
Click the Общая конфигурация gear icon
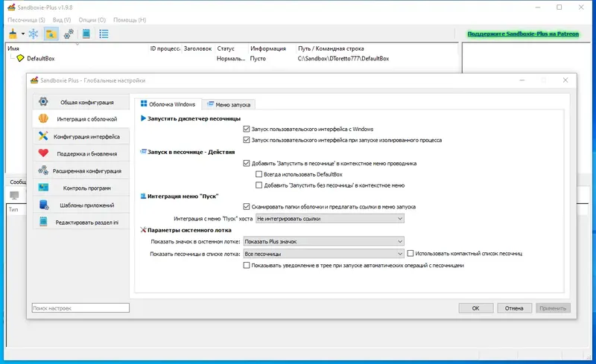coord(43,102)
